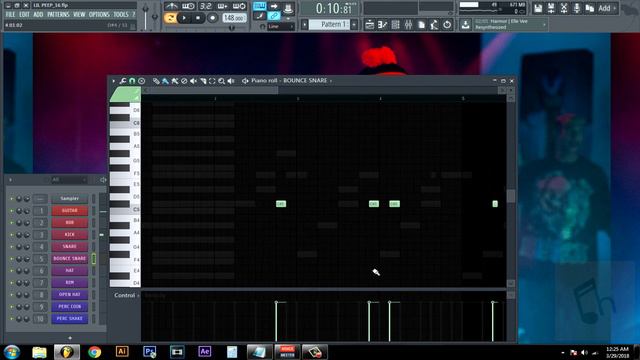This screenshot has height=360, width=640.
Task: Toggle the metronome icon
Action: [x=171, y=6]
